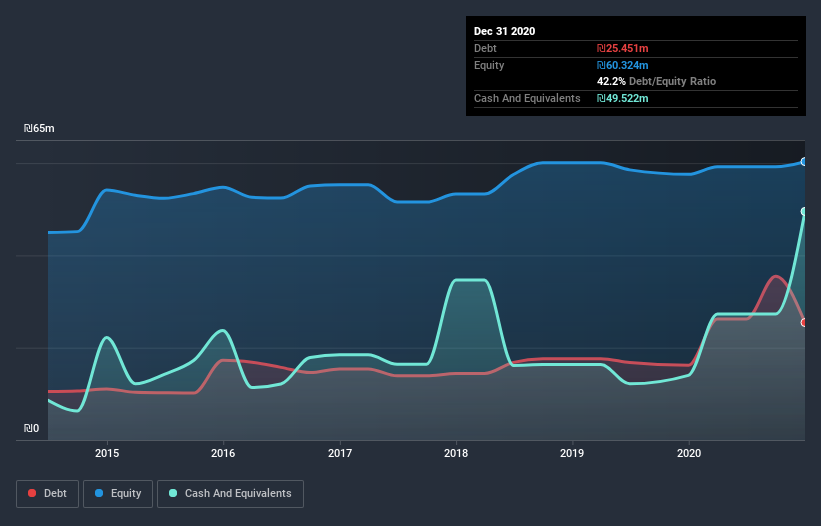Click the 42.2% Debt/Equity Ratio text
This screenshot has width=821, height=526.
coord(656,81)
